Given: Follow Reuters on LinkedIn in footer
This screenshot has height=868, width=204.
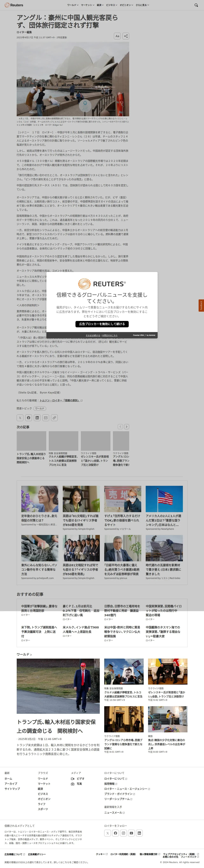Looking at the screenshot, I should 139,833.
